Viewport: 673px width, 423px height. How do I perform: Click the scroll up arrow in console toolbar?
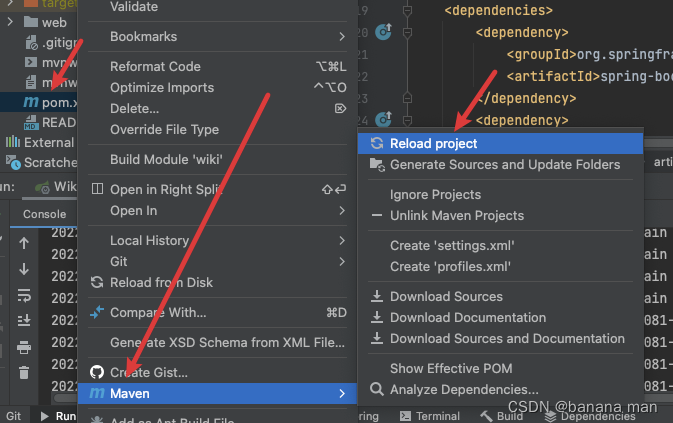tap(24, 243)
